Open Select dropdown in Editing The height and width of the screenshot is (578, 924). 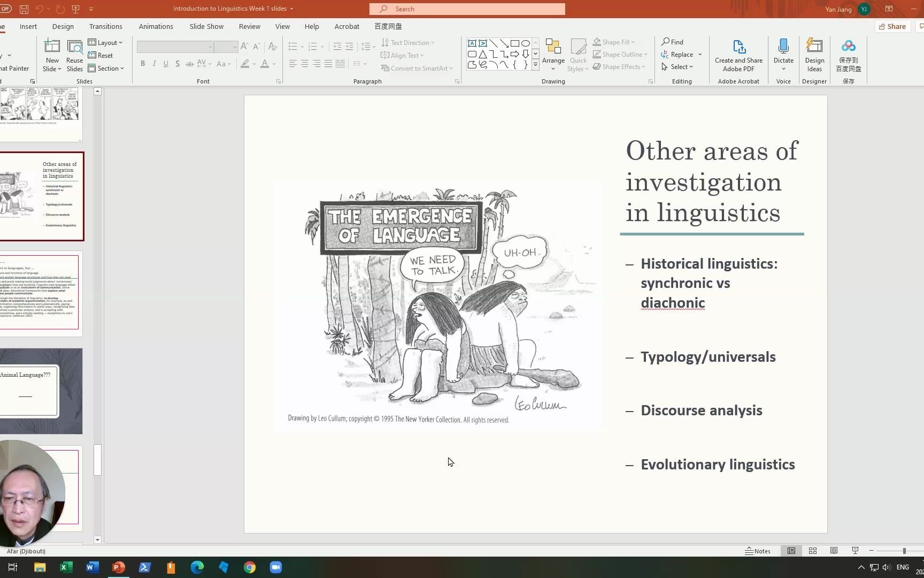click(x=677, y=66)
